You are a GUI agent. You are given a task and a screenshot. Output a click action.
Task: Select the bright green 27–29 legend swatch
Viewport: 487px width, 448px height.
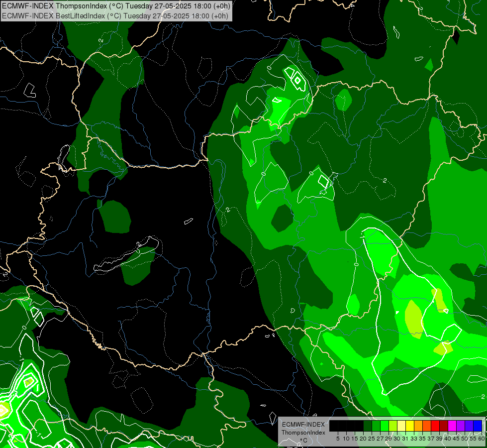(x=384, y=426)
